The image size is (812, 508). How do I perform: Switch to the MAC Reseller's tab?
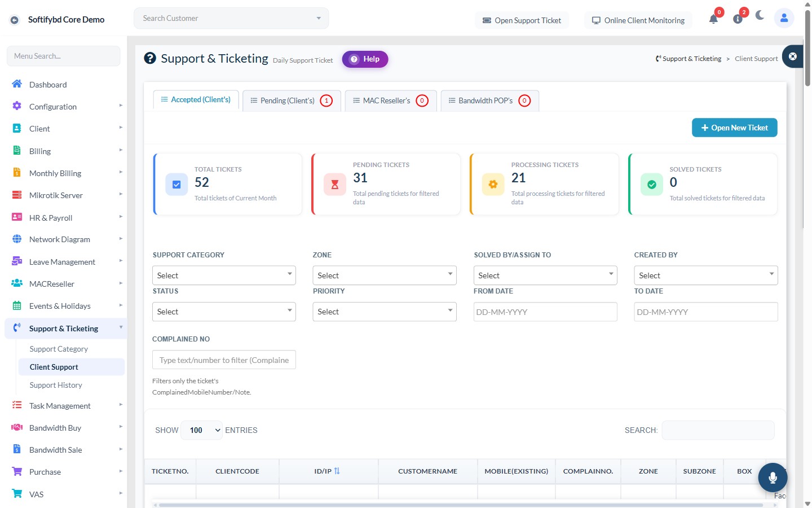point(391,100)
